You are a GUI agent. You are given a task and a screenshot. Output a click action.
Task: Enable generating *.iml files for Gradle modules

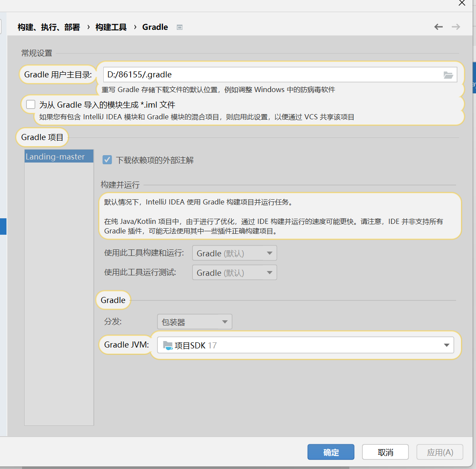tap(31, 105)
